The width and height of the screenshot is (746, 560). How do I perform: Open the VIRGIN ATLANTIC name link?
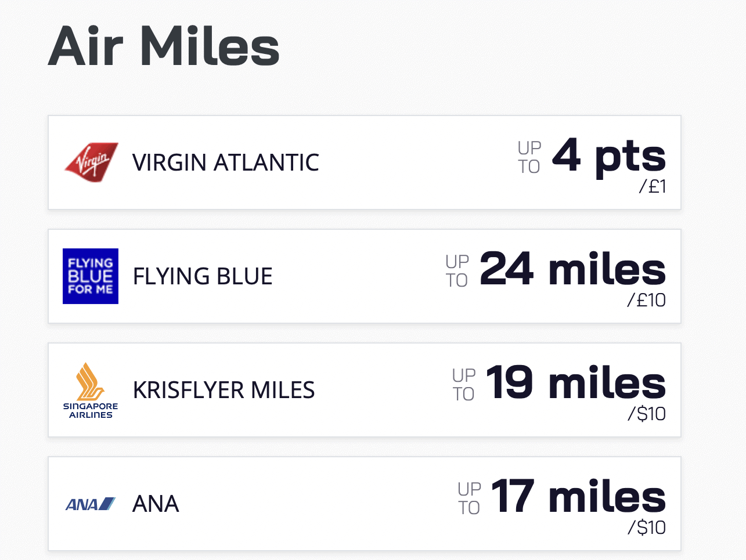pyautogui.click(x=226, y=162)
